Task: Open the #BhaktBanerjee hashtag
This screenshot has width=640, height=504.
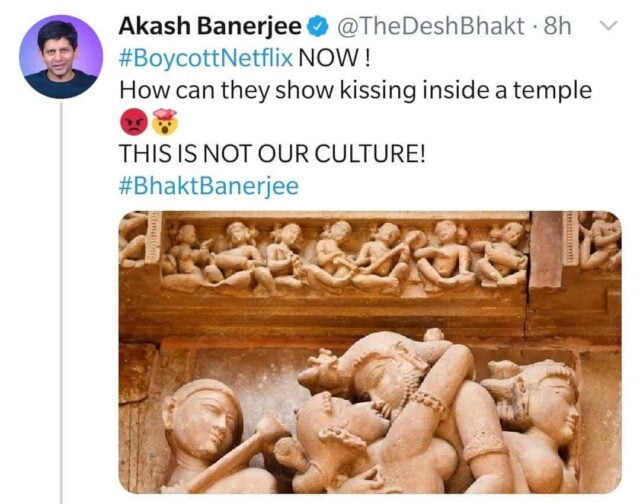Action: pos(209,186)
